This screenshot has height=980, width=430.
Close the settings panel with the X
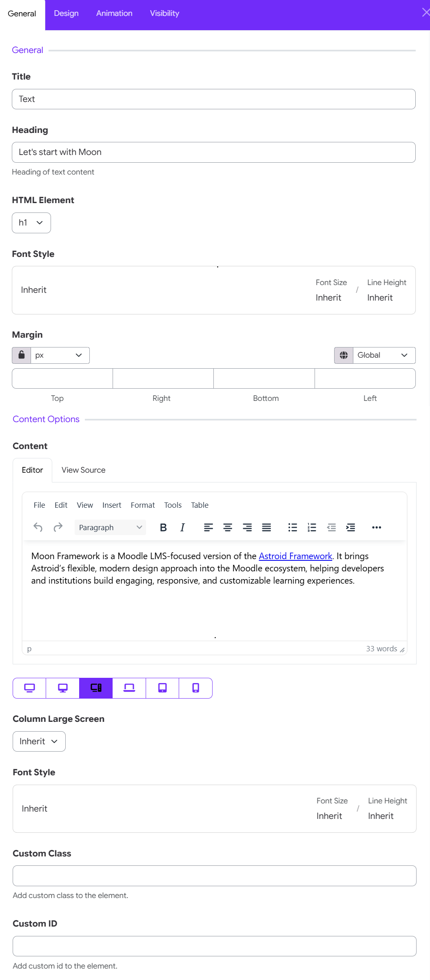[x=426, y=13]
